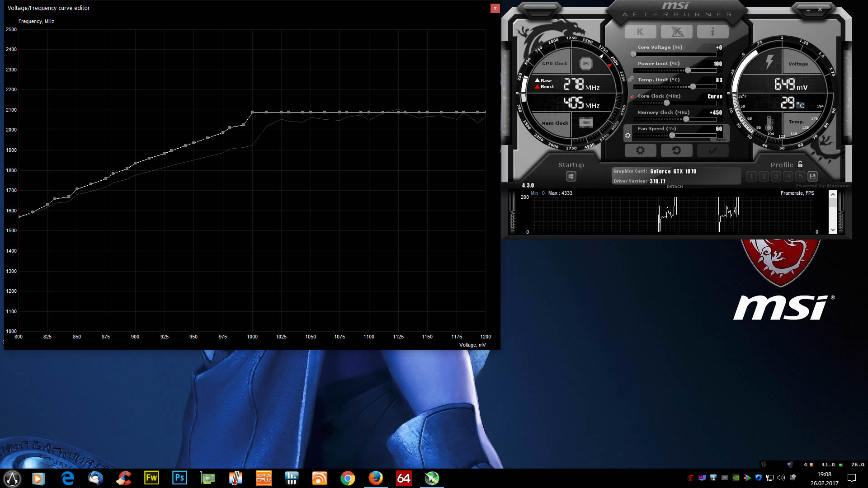Toggle fan speed Auto mode
Image resolution: width=868 pixels, height=488 pixels.
[x=721, y=140]
